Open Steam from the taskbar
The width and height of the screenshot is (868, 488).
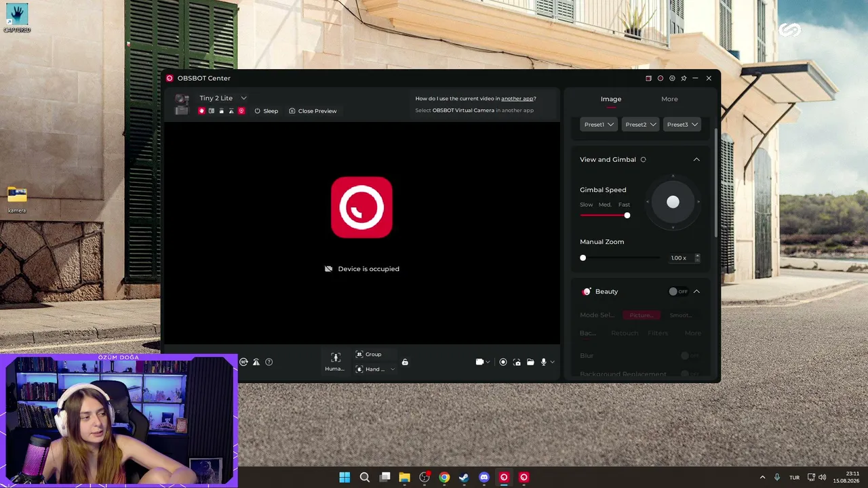click(x=464, y=477)
